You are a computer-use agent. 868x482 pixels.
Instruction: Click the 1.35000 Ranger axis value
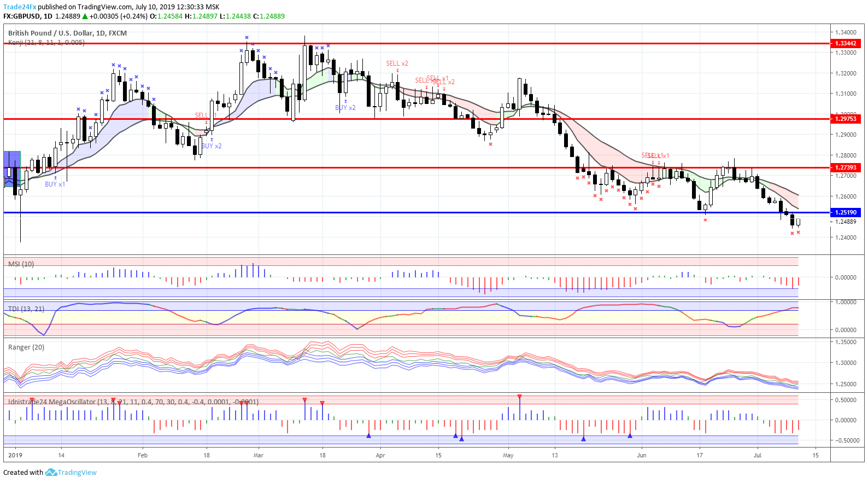point(846,342)
